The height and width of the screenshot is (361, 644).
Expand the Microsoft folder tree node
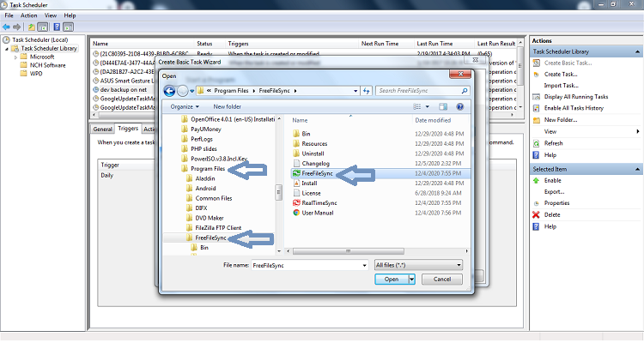point(15,57)
